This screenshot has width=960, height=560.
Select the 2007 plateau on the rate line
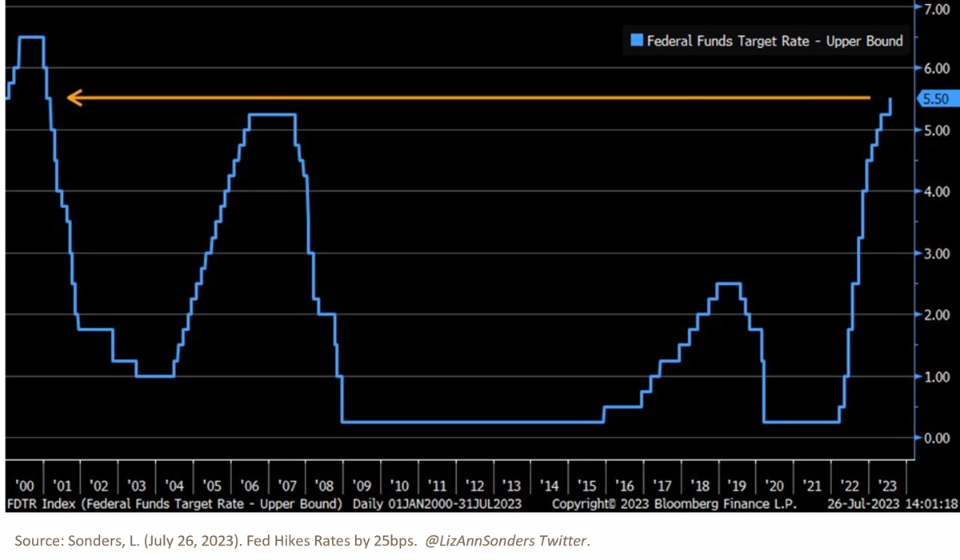click(x=272, y=115)
